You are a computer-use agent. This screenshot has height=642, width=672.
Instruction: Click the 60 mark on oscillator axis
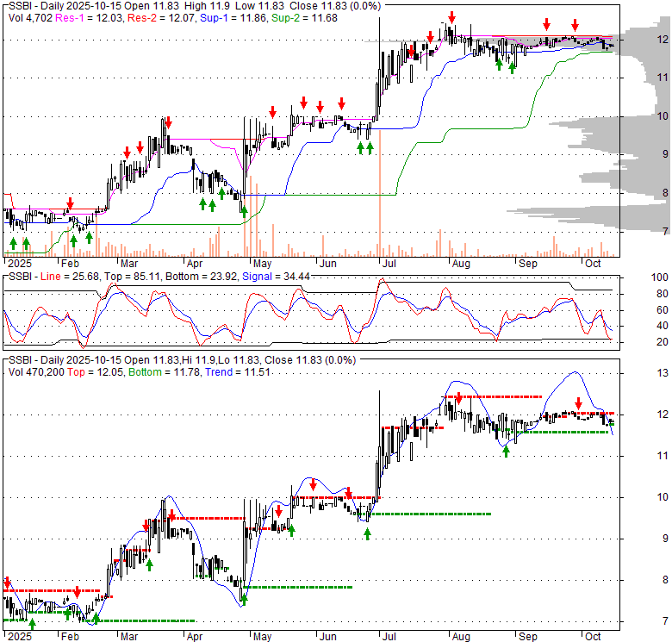pyautogui.click(x=663, y=310)
